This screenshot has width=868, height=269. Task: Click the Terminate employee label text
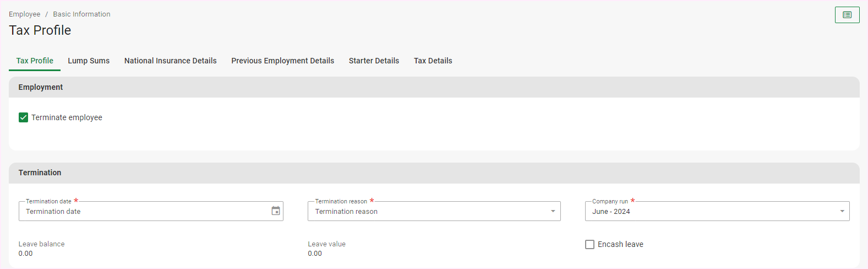[67, 117]
